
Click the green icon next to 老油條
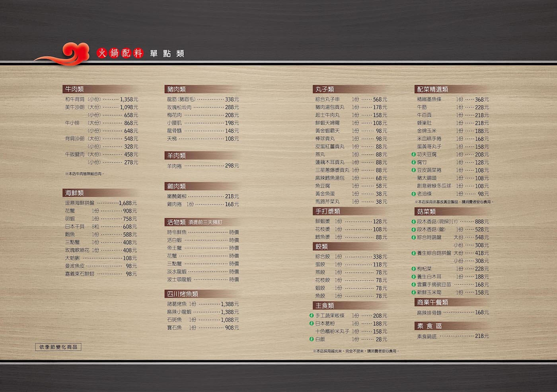coord(414,194)
